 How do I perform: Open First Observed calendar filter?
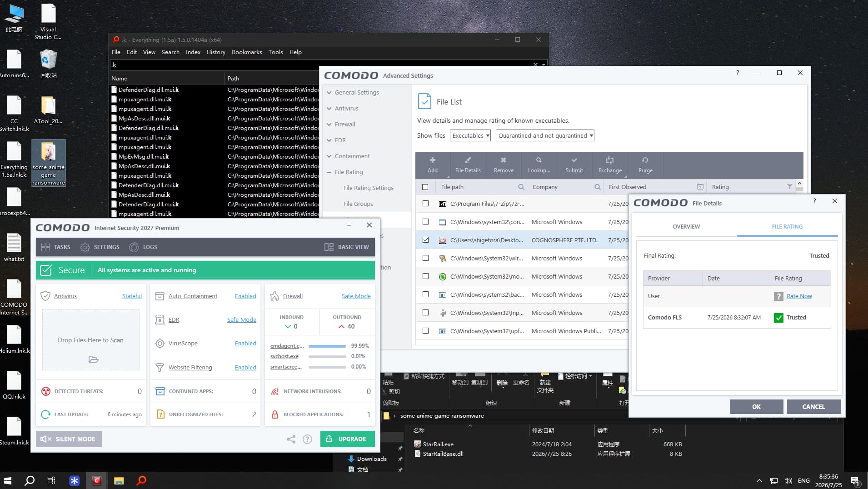click(x=700, y=187)
